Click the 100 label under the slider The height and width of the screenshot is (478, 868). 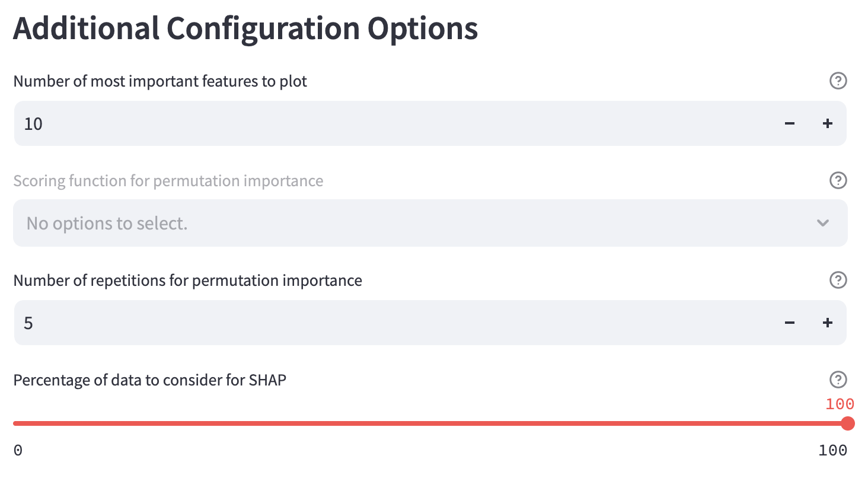[833, 450]
